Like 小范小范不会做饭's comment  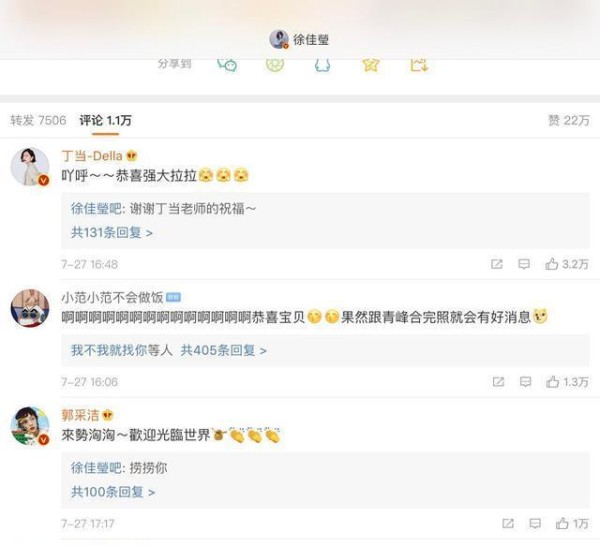(567, 381)
